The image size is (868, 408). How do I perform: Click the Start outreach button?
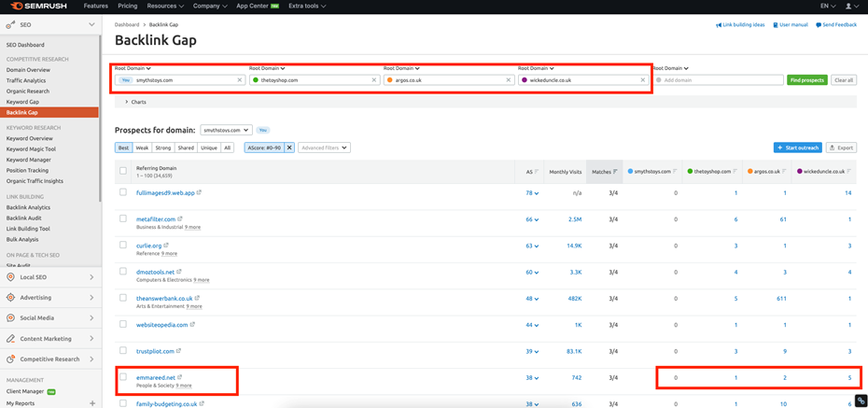(797, 148)
